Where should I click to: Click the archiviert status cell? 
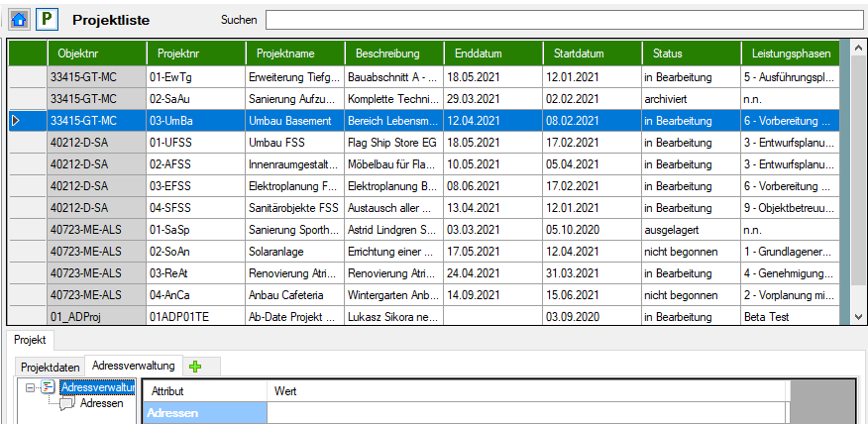pyautogui.click(x=692, y=98)
